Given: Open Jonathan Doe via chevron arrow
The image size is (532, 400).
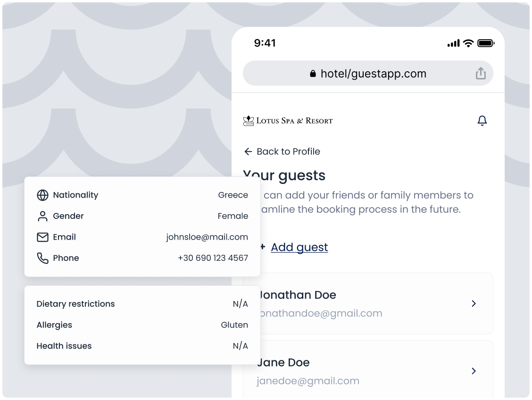Looking at the screenshot, I should coord(474,304).
